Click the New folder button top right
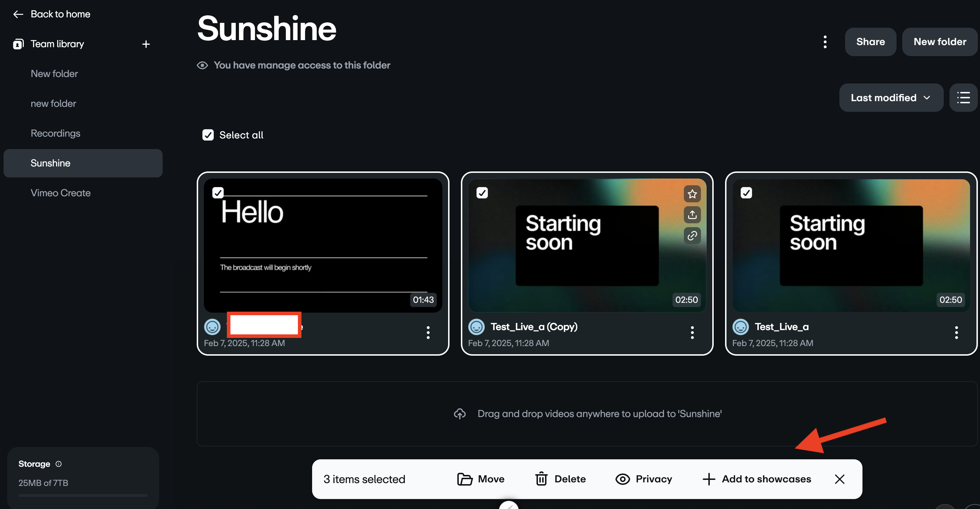980x509 pixels. point(941,42)
